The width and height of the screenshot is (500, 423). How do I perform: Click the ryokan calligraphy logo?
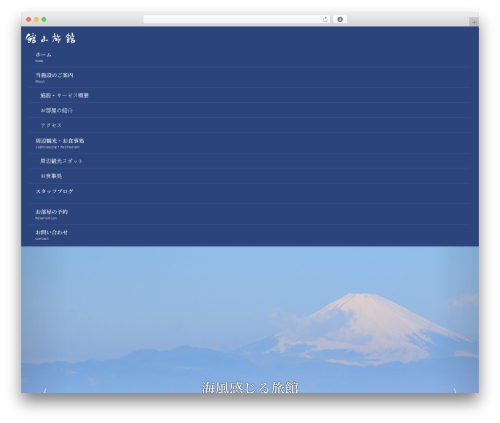(51, 38)
